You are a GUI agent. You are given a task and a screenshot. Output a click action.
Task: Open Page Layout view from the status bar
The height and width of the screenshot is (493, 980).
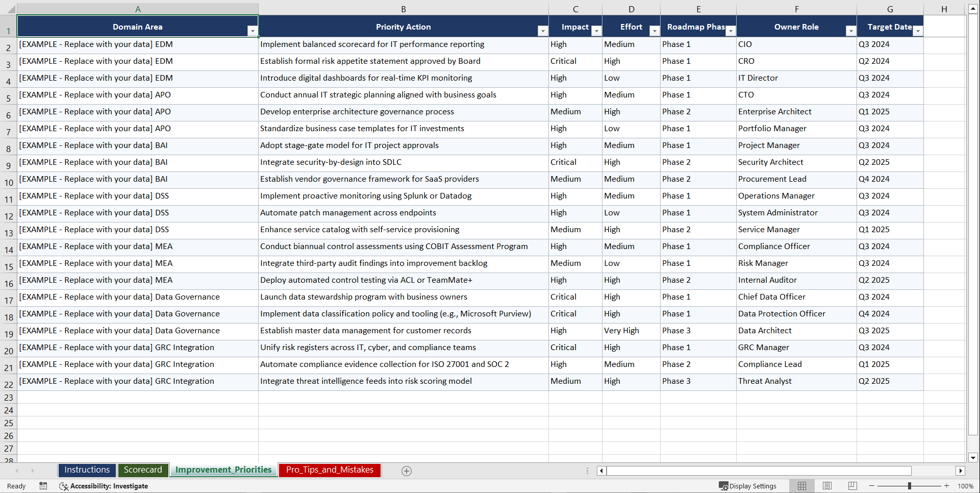pyautogui.click(x=827, y=486)
